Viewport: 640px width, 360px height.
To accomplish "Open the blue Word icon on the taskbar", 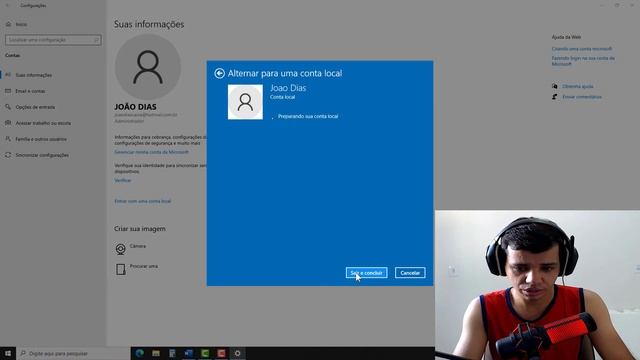I will point(189,353).
